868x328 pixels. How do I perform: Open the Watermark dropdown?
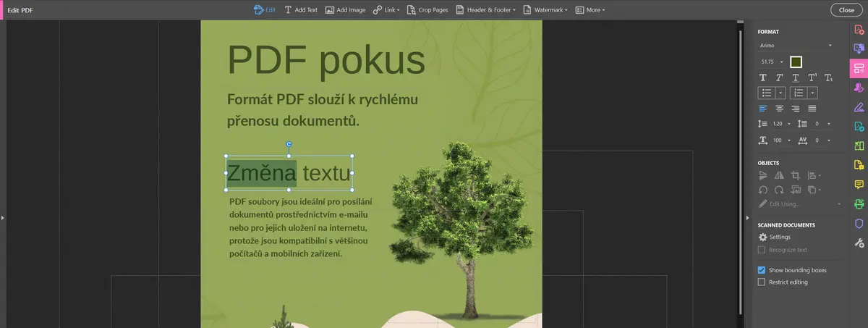pyautogui.click(x=544, y=10)
